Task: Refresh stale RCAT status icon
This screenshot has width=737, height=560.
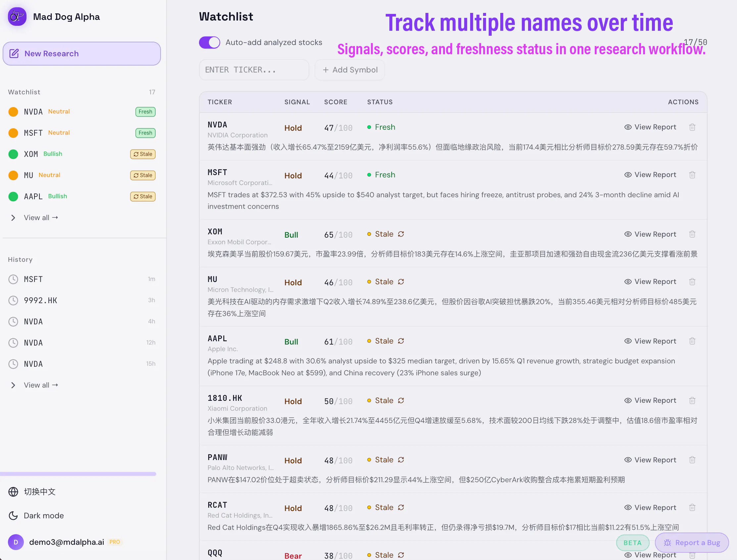Action: coord(401,507)
